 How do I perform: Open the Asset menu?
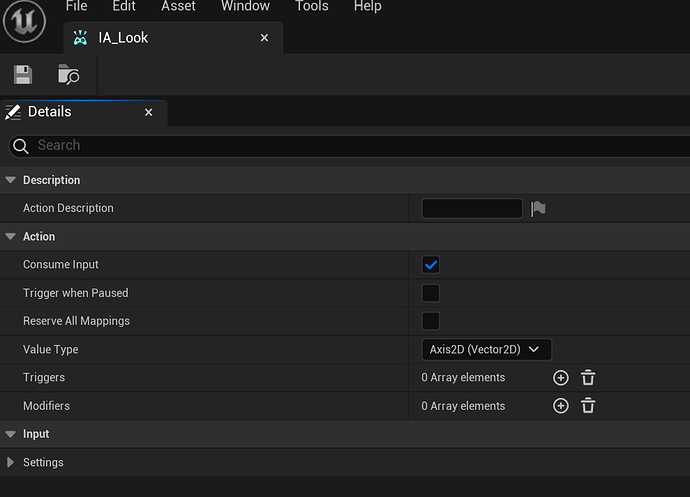(x=178, y=7)
